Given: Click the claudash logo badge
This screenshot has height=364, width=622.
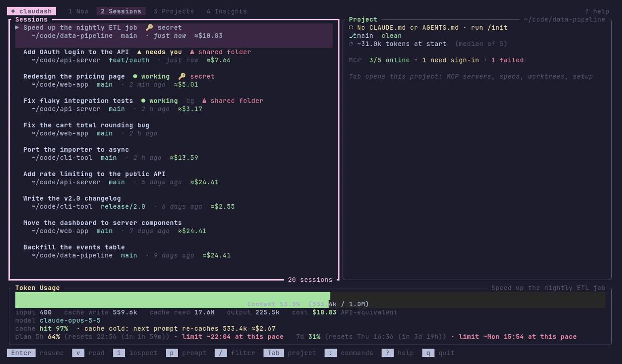Looking at the screenshot, I should point(31,11).
